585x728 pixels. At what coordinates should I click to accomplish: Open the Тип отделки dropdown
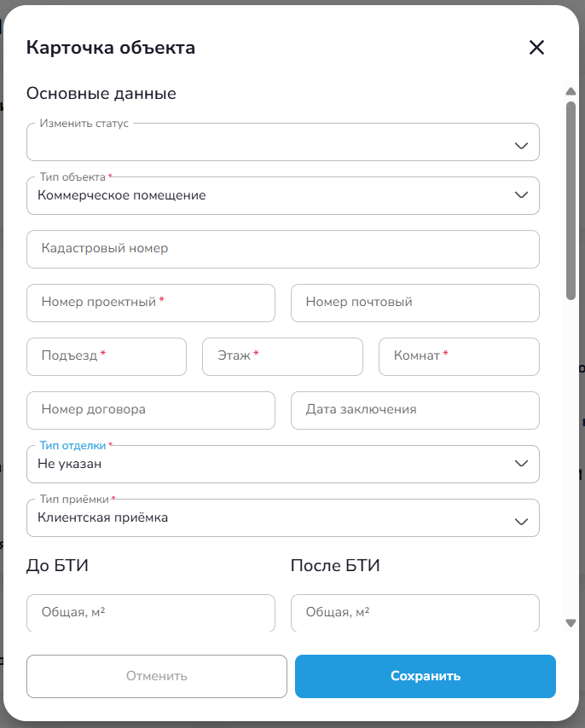[x=283, y=465]
